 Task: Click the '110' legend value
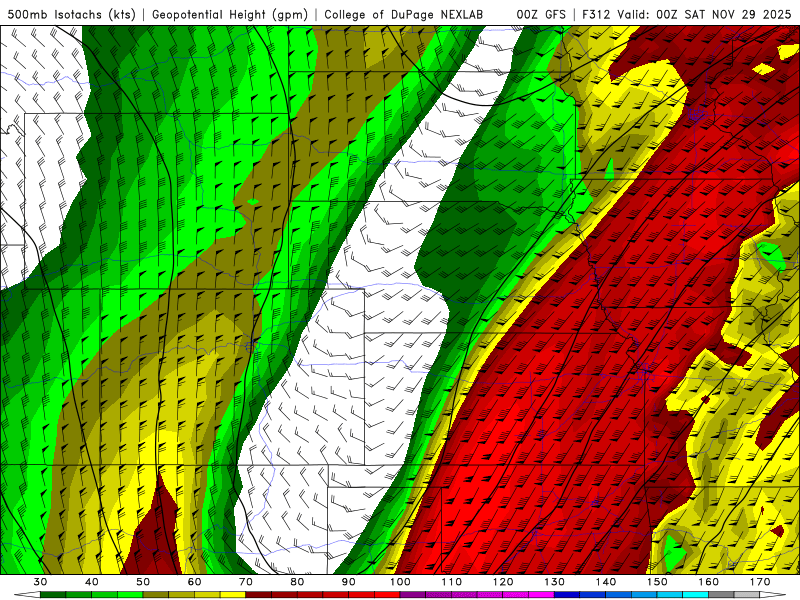coord(452,582)
